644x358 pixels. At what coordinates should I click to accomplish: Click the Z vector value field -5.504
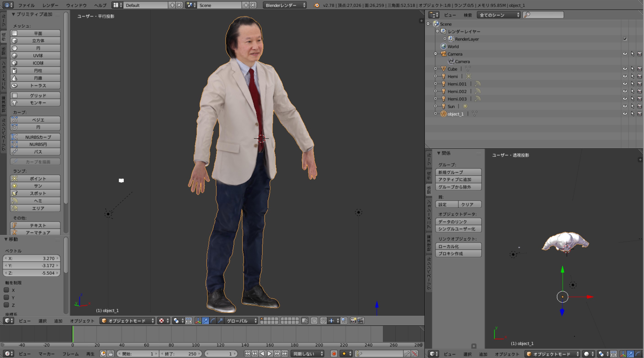point(32,273)
